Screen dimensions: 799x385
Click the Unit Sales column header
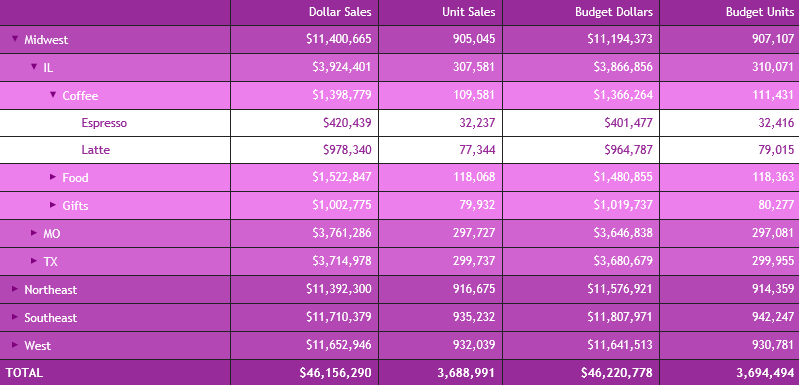[468, 12]
